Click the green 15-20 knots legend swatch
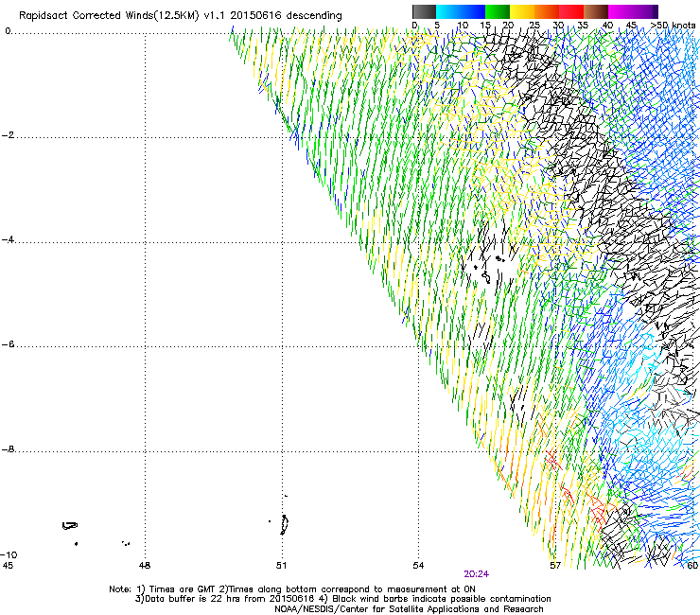 498,11
